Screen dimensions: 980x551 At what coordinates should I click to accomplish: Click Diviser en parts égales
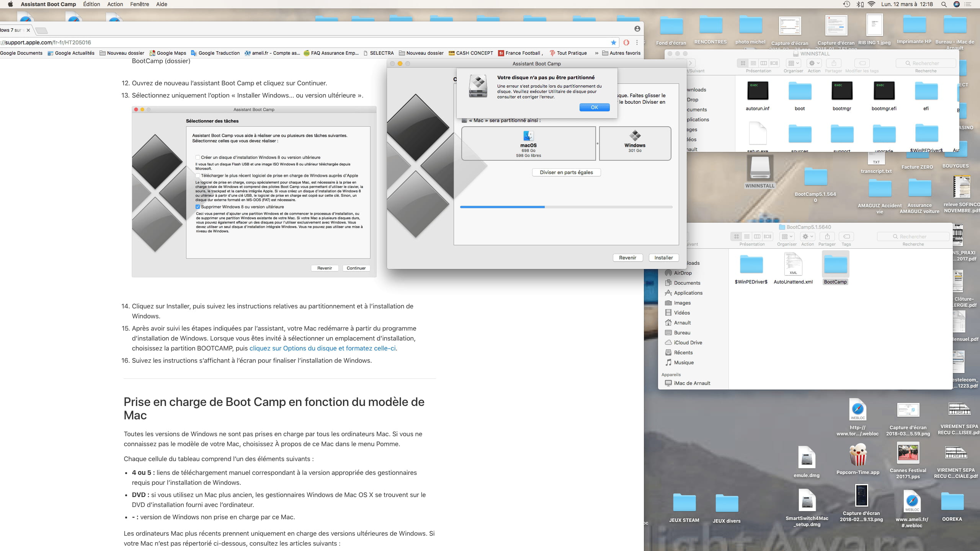click(566, 173)
